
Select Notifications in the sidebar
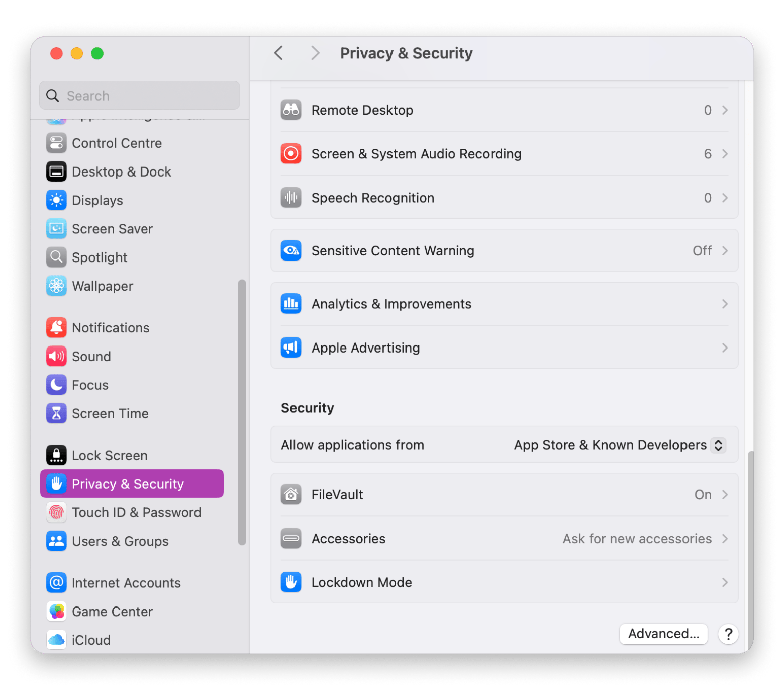pos(111,328)
